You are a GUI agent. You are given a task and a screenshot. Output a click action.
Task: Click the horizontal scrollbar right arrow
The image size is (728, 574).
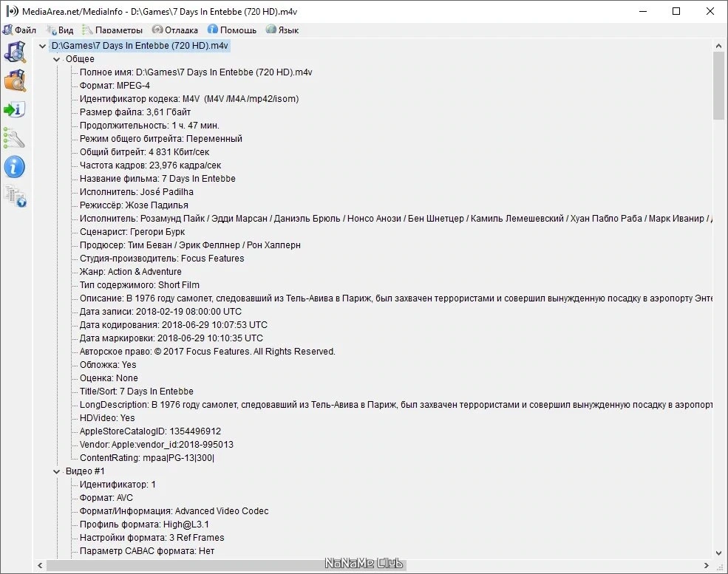(x=706, y=566)
